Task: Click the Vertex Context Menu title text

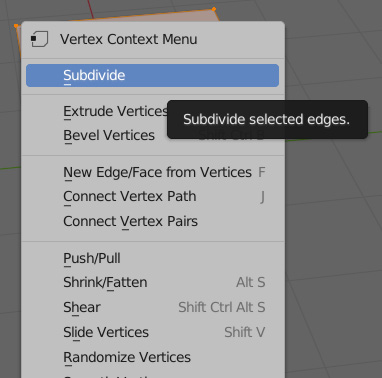Action: coord(128,39)
